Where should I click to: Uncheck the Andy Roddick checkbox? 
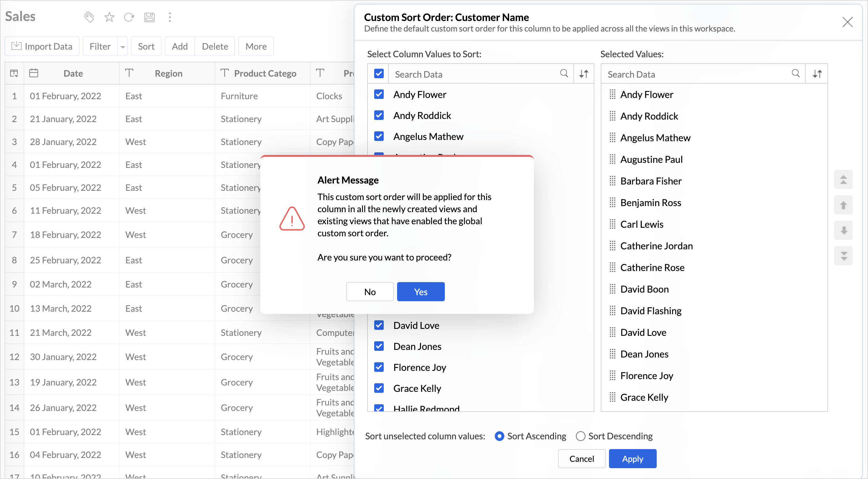379,115
